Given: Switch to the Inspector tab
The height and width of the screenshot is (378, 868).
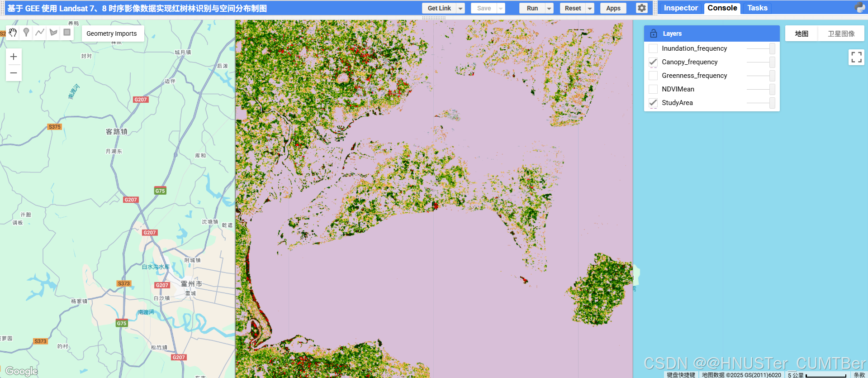Looking at the screenshot, I should (681, 8).
